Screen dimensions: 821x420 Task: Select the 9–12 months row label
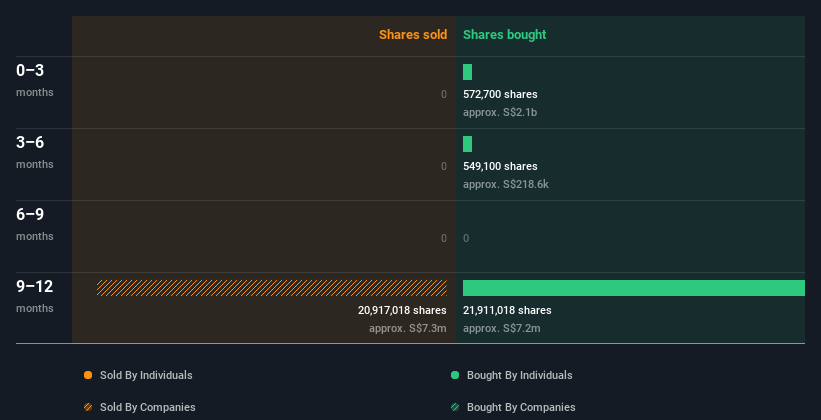coord(35,296)
